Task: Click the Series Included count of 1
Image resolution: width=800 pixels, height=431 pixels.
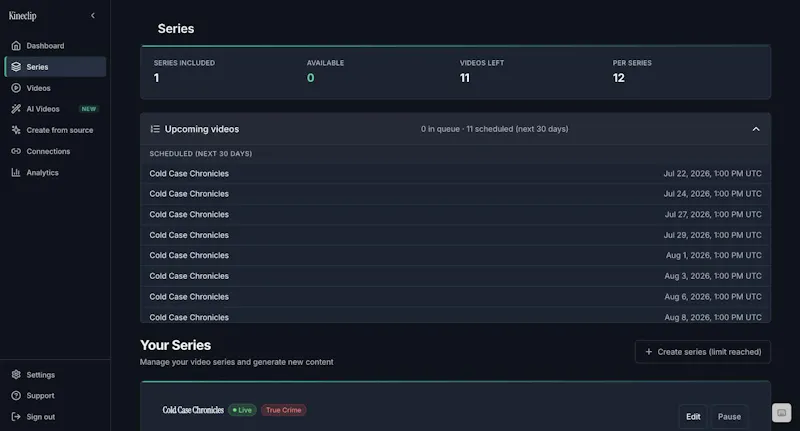Action: (x=156, y=78)
